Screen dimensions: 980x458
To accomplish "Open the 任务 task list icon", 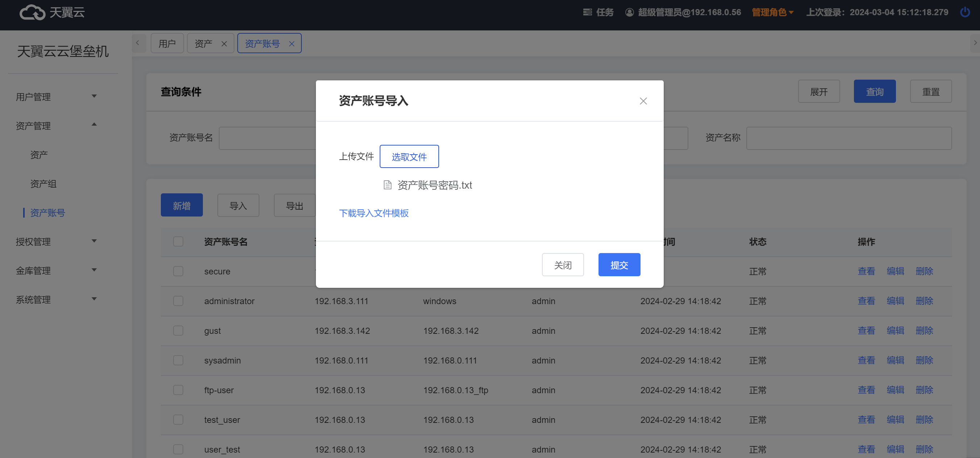I will 587,13.
